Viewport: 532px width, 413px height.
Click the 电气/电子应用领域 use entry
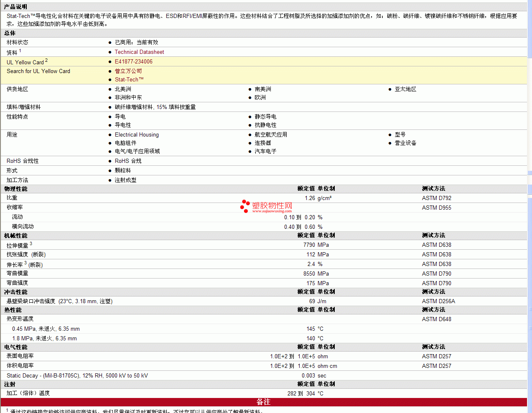(137, 151)
